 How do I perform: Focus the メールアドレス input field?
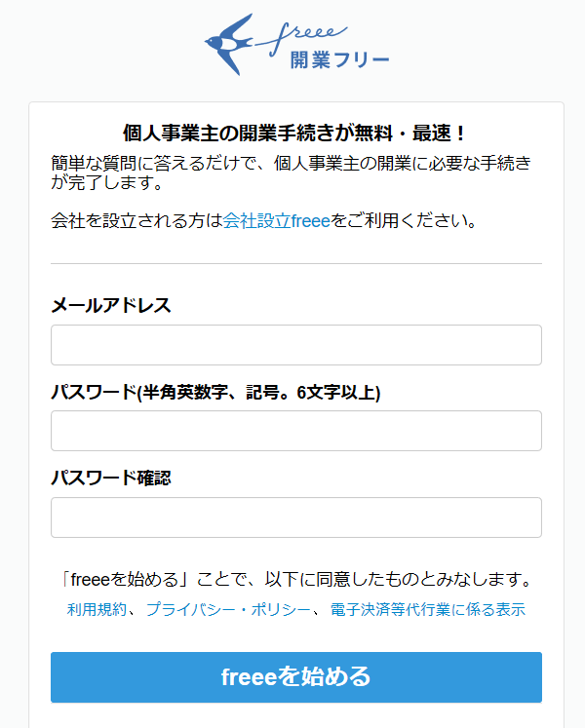coord(296,345)
